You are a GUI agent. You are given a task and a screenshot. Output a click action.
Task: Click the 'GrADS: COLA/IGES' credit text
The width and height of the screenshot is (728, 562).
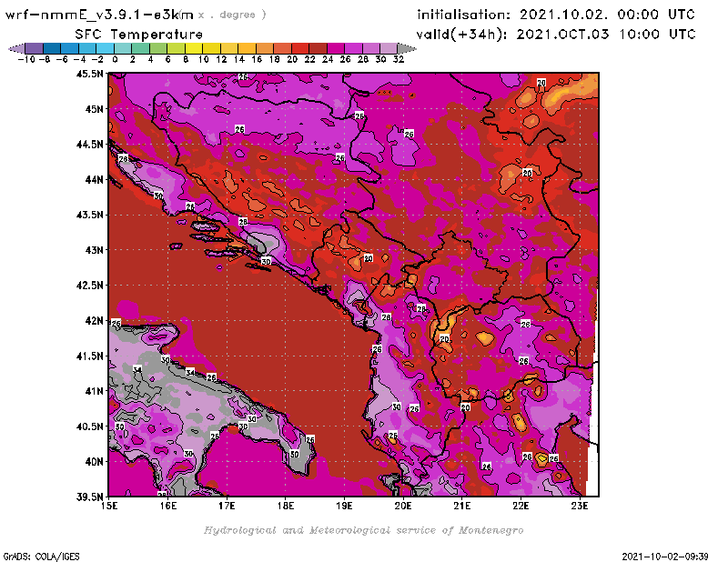(x=41, y=557)
